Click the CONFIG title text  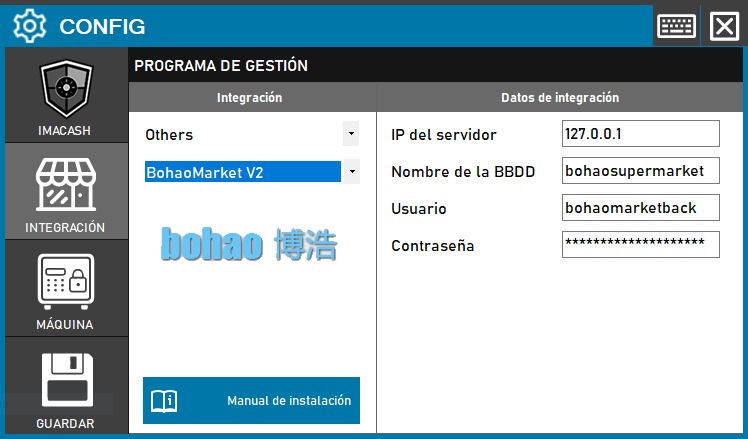102,27
